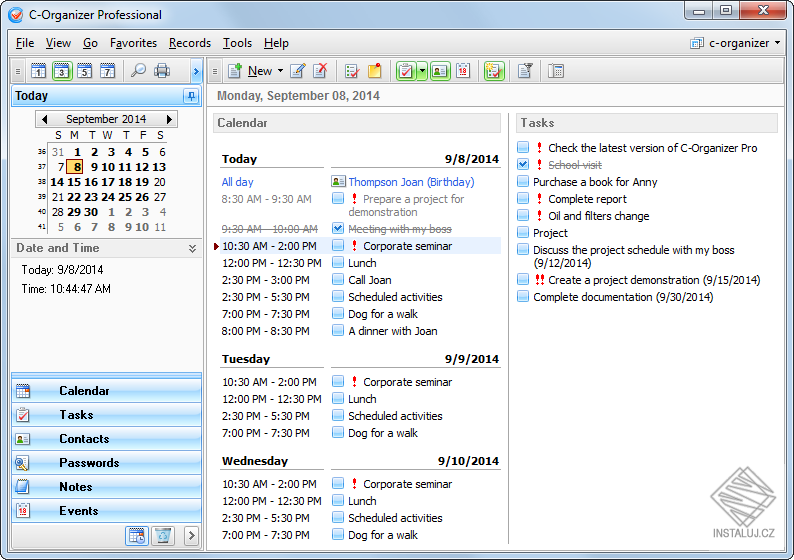
Task: Check 'Complete documentation' task checkbox
Action: tap(523, 296)
